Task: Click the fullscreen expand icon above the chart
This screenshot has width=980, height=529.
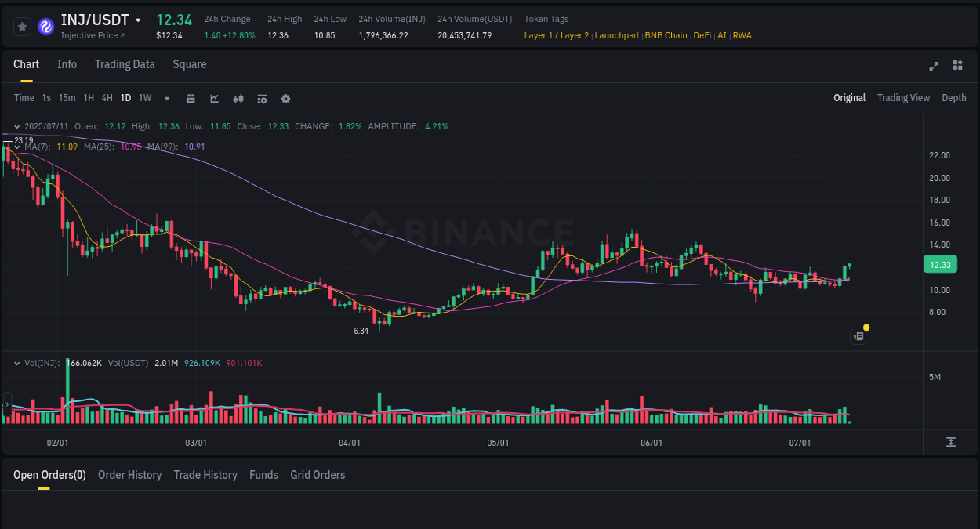Action: coord(934,67)
